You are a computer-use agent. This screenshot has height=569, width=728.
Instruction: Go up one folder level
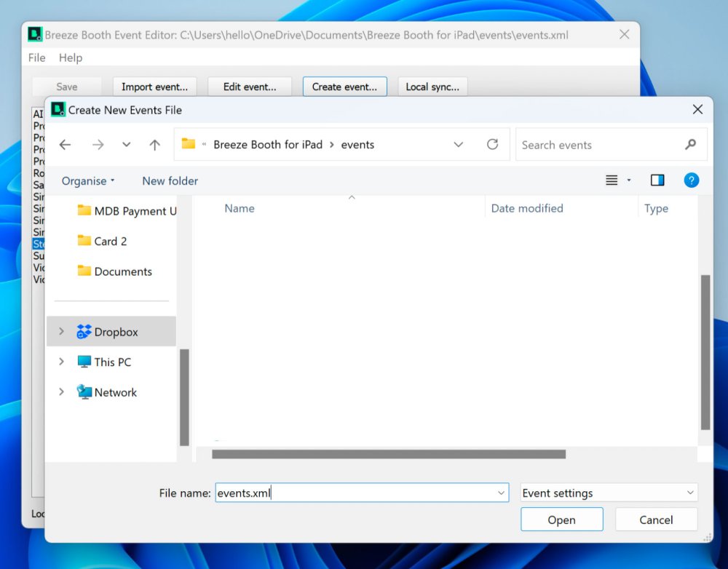[154, 145]
